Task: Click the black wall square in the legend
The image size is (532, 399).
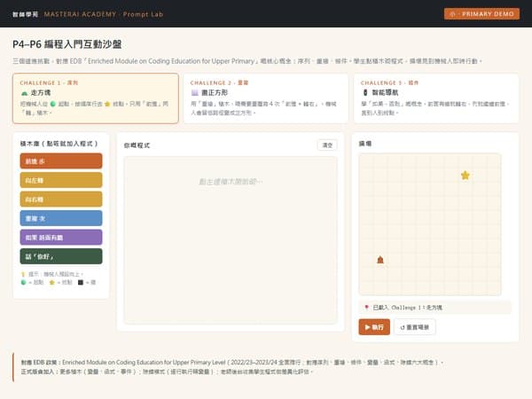Action: (x=81, y=282)
